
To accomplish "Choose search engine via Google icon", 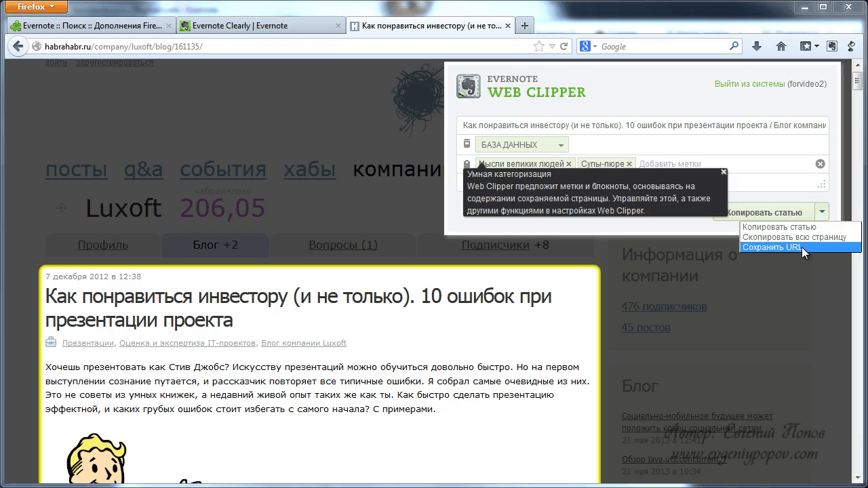I will point(587,47).
